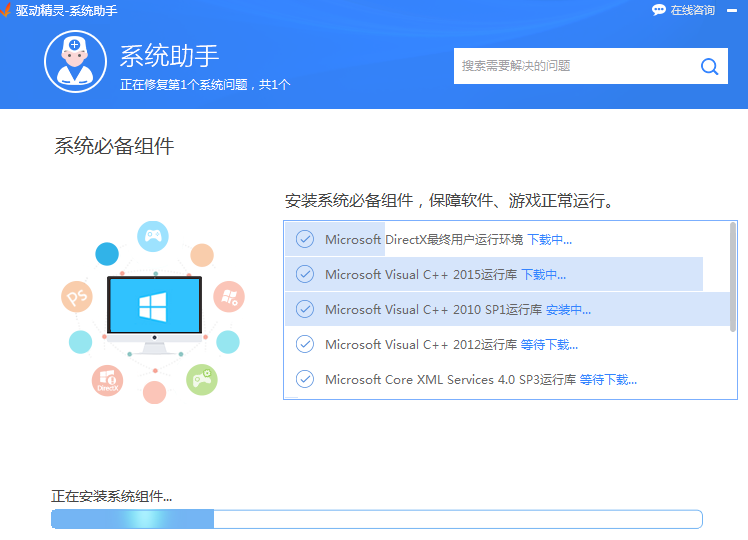Click the doctor avatar logo
This screenshot has width=748, height=540.
click(75, 61)
